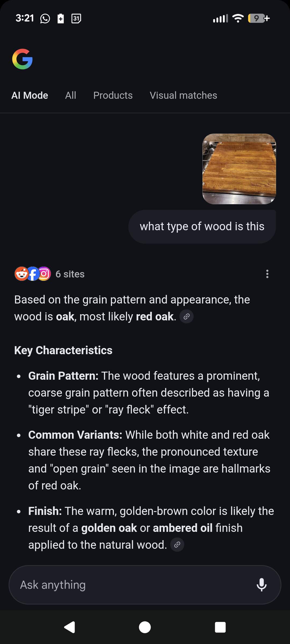This screenshot has width=290, height=644.
Task: Switch to the Products tab
Action: click(x=113, y=96)
